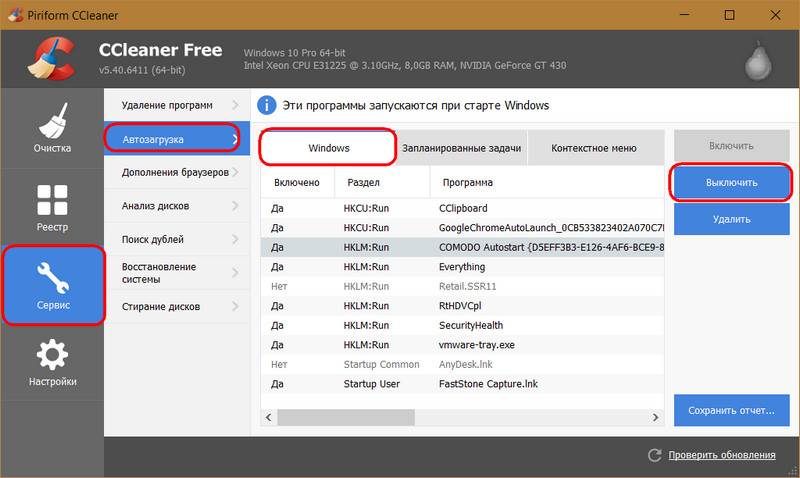
Task: Open Удаление программ menu item
Action: (x=177, y=106)
